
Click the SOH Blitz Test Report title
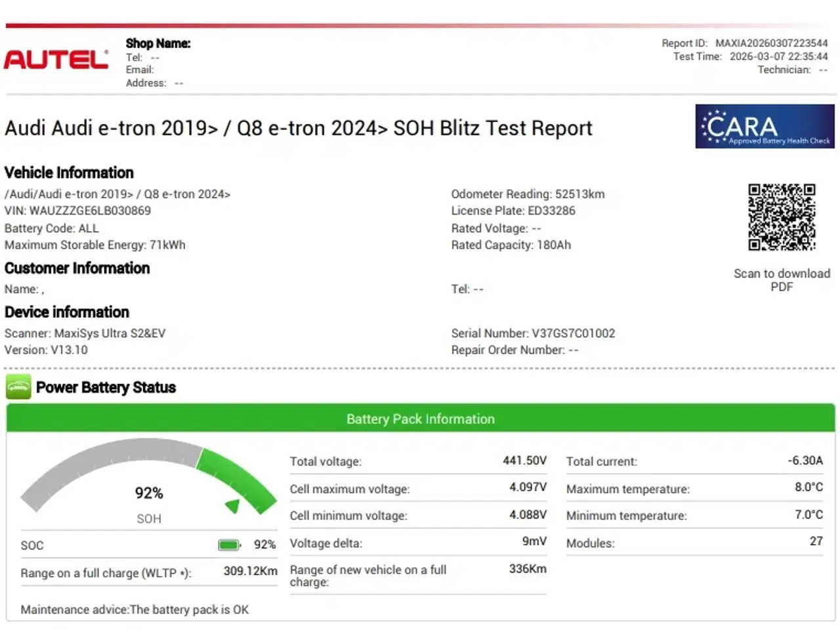pyautogui.click(x=298, y=128)
